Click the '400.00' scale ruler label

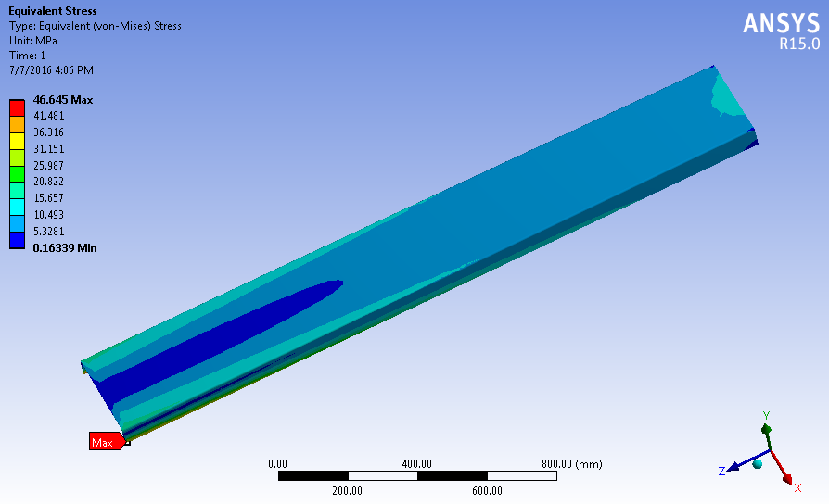click(x=416, y=464)
